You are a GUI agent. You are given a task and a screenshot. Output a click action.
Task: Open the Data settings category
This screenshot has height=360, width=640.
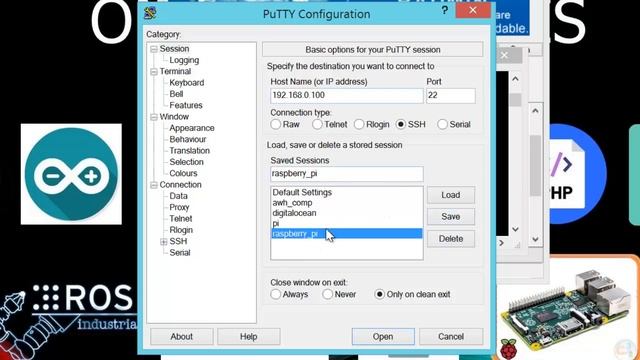pos(178,196)
